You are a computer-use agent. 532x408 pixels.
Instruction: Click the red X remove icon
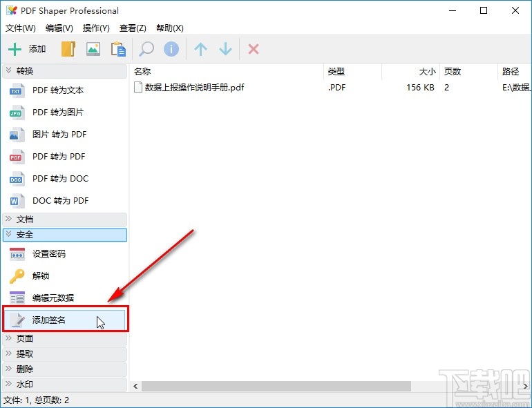click(254, 49)
